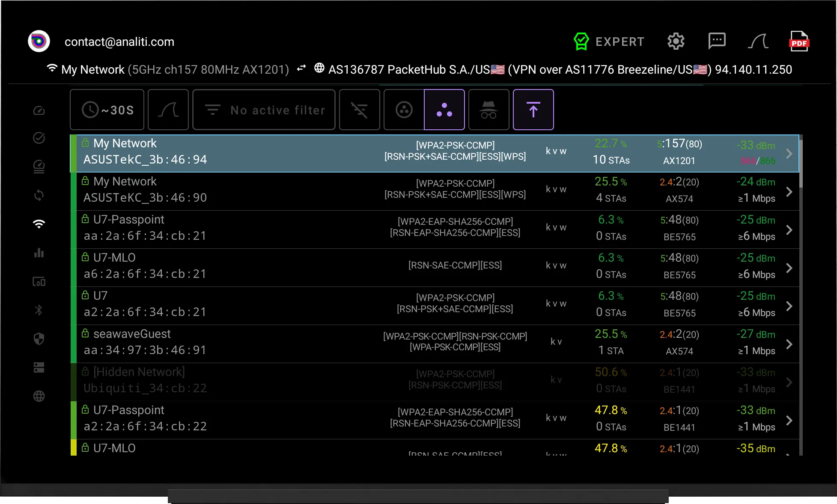The image size is (837, 504).
Task: Open the Bluetooth section in sidebar
Action: coord(39,310)
